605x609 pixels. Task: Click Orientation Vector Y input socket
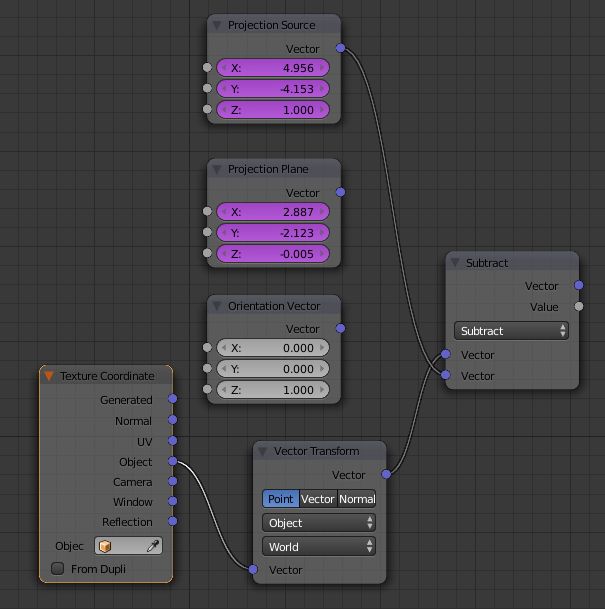pyautogui.click(x=207, y=368)
